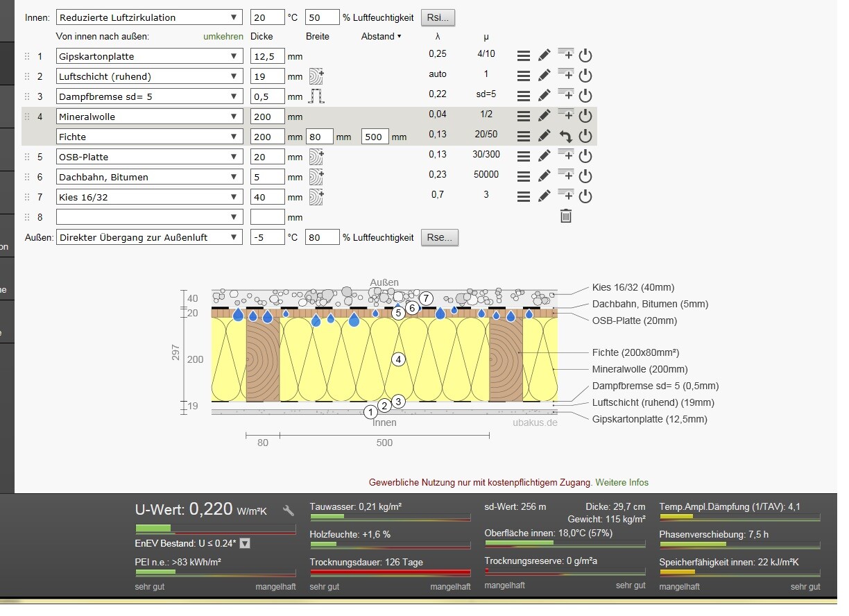The width and height of the screenshot is (849, 616).
Task: Click the Trocknungsdauer red indicator bar
Action: click(x=390, y=572)
